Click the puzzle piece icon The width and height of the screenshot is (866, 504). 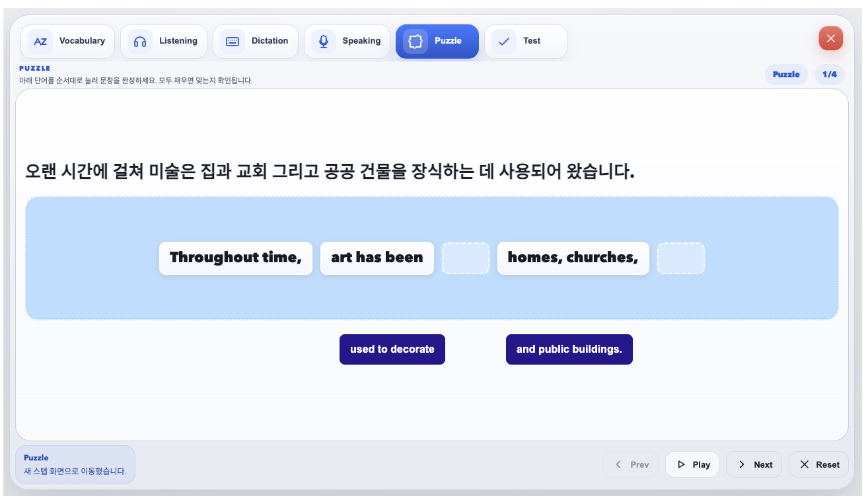[415, 41]
